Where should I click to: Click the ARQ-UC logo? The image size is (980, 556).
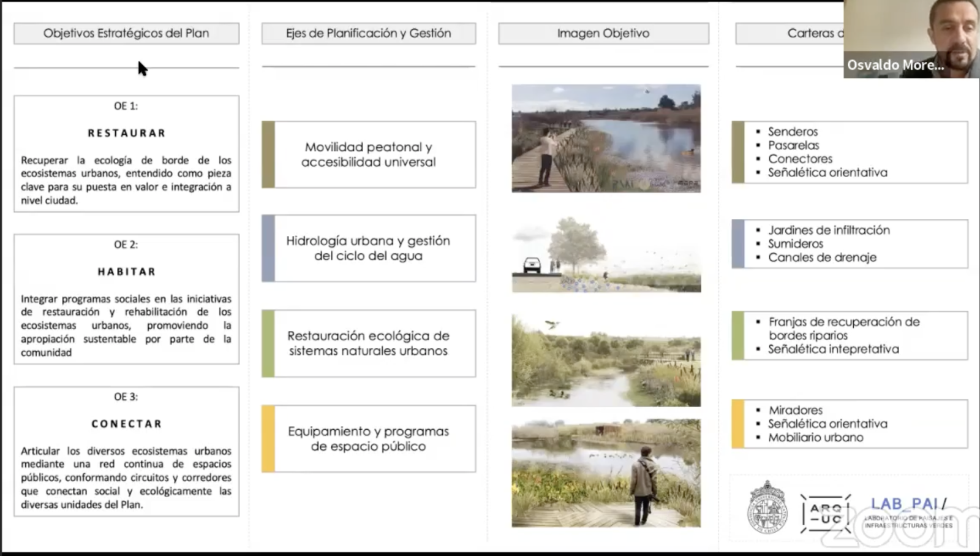coord(826,513)
